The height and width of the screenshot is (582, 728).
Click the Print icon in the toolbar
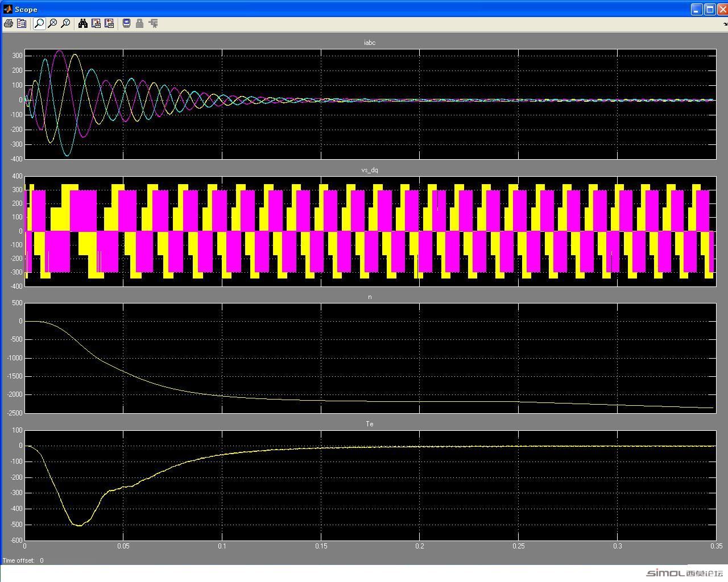[x=9, y=23]
